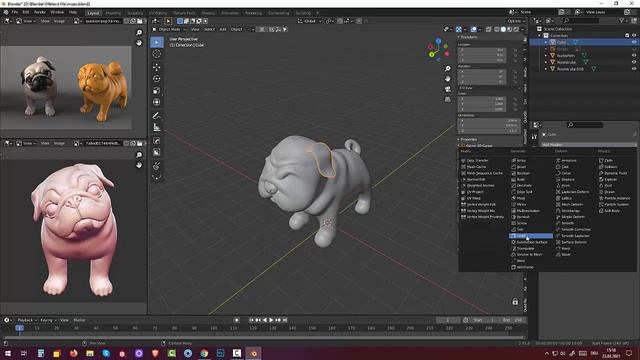Click the navigation gizmo green Y axis
The image size is (640, 360).
point(431,55)
